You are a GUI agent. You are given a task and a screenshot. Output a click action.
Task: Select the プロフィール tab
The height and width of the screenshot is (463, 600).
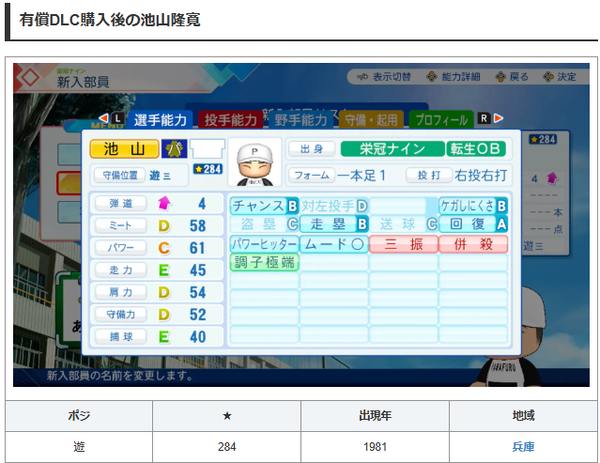441,119
